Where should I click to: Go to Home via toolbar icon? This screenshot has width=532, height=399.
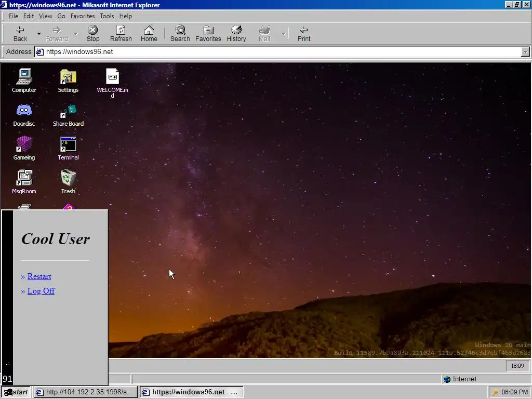tap(149, 34)
